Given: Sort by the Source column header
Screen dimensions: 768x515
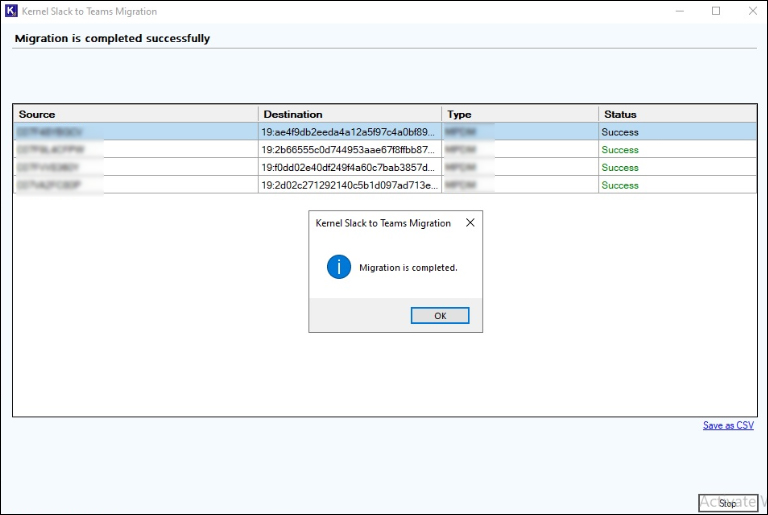Looking at the screenshot, I should tap(136, 114).
